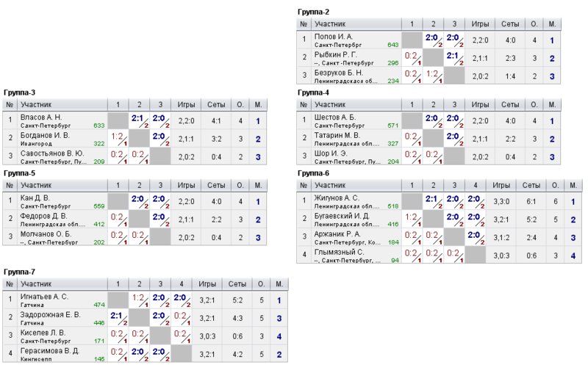Image resolution: width=588 pixels, height=384 pixels.
Task: Select Власов А. Н. in Группа-3
Action: pos(41,117)
